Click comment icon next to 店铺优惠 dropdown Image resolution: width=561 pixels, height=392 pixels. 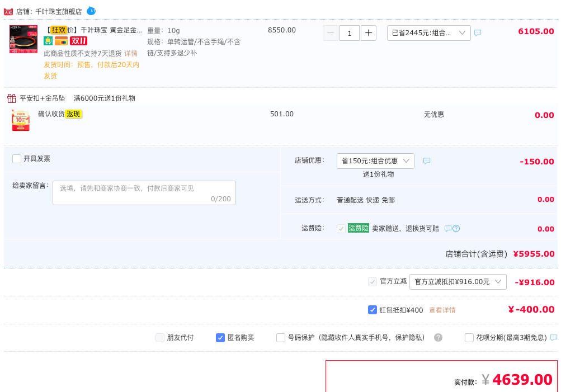(427, 161)
